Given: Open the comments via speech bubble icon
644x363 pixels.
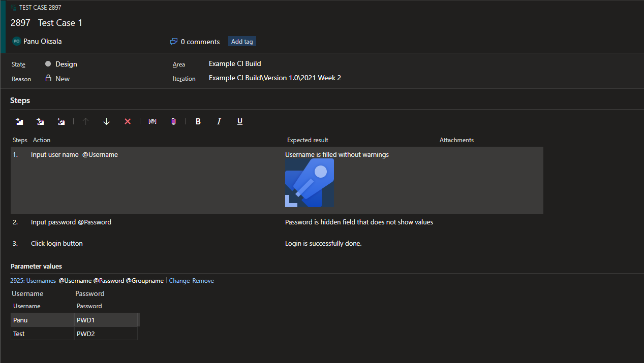Looking at the screenshot, I should (174, 42).
